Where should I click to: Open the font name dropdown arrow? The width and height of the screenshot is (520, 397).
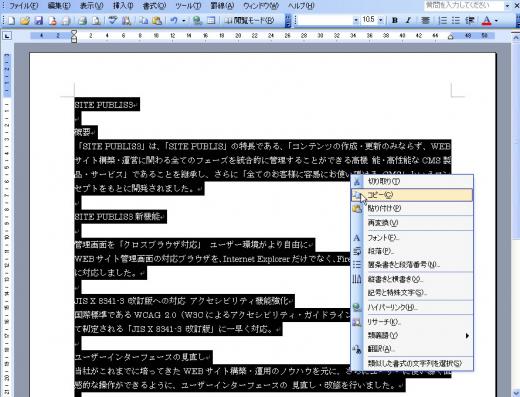click(x=356, y=20)
